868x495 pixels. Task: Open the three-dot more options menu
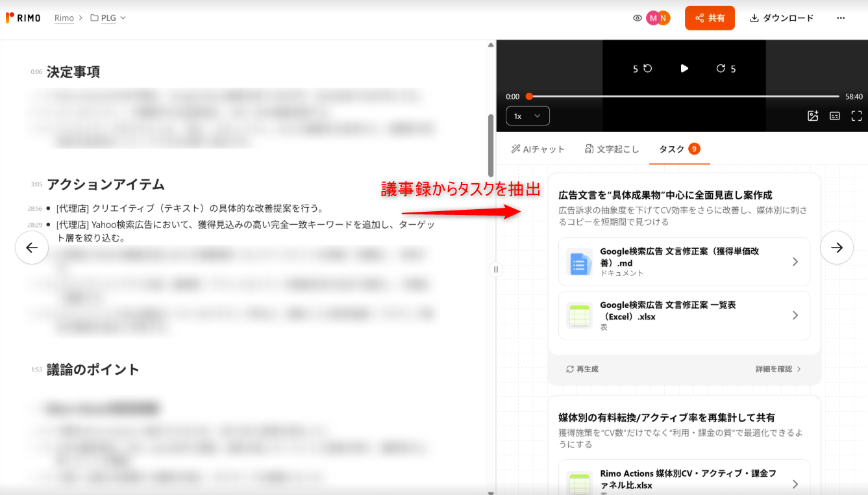(841, 18)
